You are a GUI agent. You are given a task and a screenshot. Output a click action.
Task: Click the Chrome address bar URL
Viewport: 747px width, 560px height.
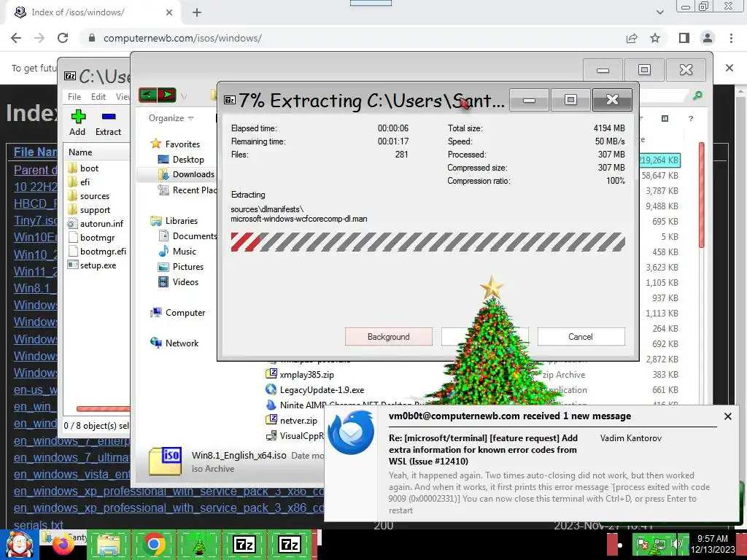click(182, 38)
